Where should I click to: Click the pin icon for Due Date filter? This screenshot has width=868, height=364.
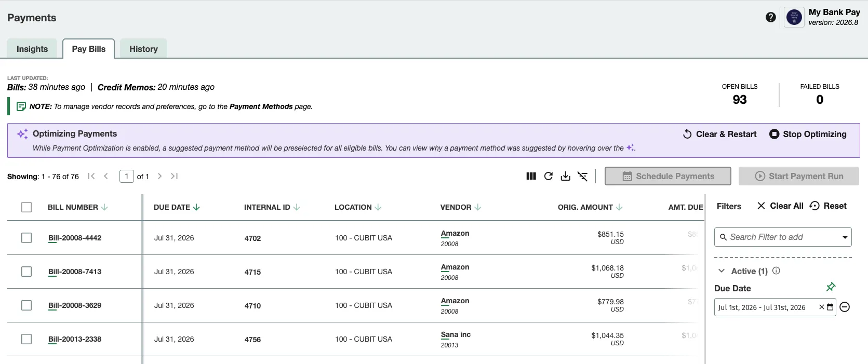click(x=831, y=287)
